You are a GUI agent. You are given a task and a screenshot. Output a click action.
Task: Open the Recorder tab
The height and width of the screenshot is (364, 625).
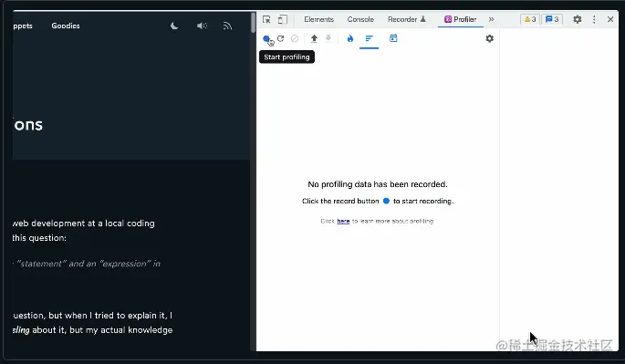(407, 19)
